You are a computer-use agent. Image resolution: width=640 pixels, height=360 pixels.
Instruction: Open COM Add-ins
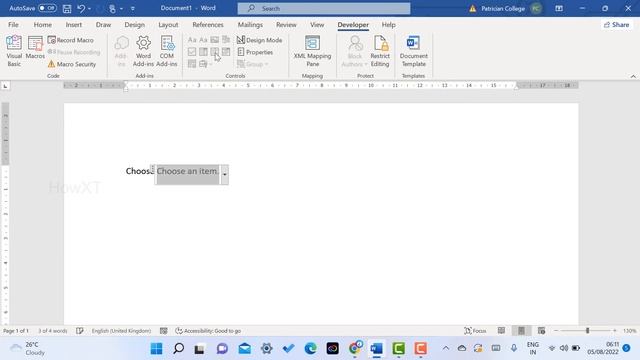point(167,51)
